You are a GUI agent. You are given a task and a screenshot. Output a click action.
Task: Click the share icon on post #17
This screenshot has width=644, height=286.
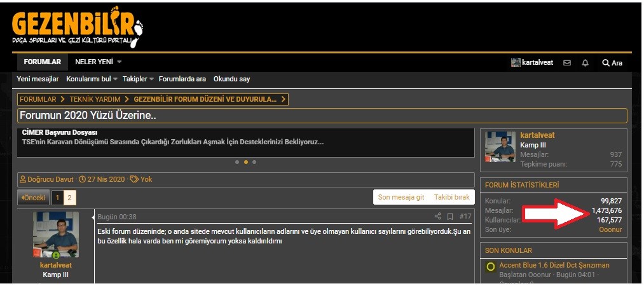click(438, 217)
